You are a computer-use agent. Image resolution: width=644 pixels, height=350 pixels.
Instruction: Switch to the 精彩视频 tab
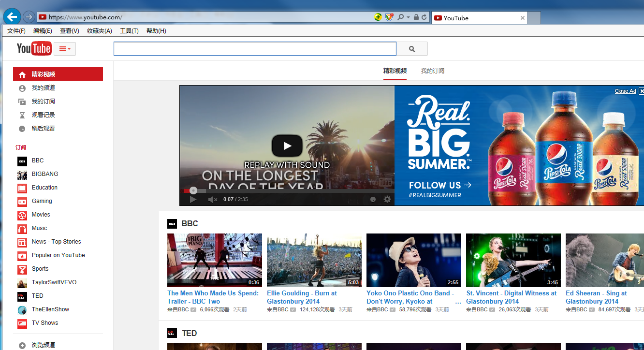(395, 71)
